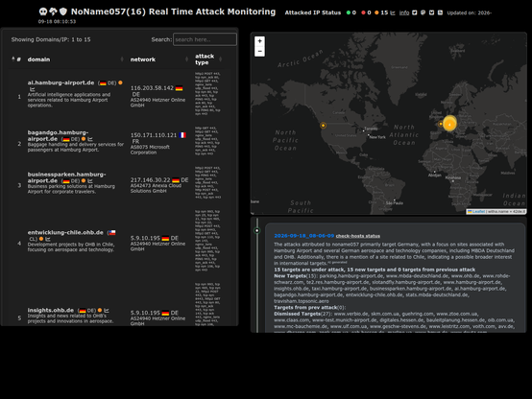Viewport: 532px width, 399px height.
Task: Click the last header icon before Updated on
Action: tap(440, 12)
